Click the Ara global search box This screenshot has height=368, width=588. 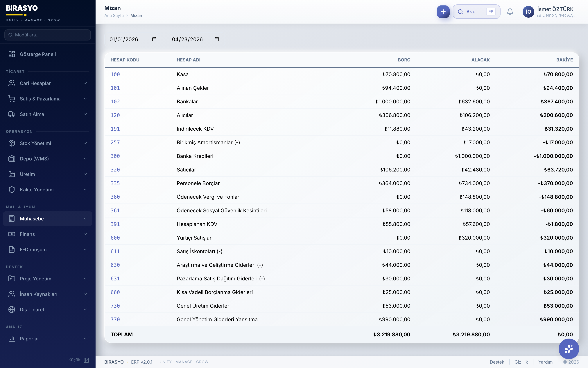pos(476,12)
